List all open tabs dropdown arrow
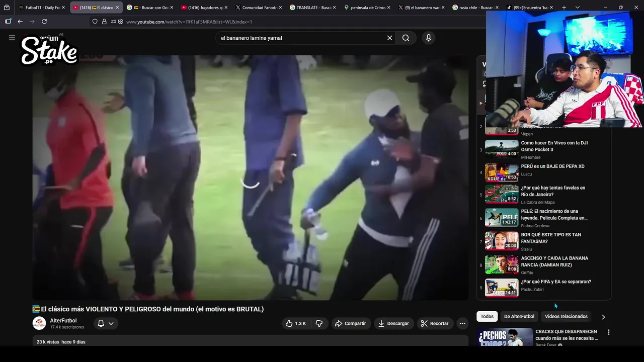Viewport: 644px width, 362px height. [577, 8]
